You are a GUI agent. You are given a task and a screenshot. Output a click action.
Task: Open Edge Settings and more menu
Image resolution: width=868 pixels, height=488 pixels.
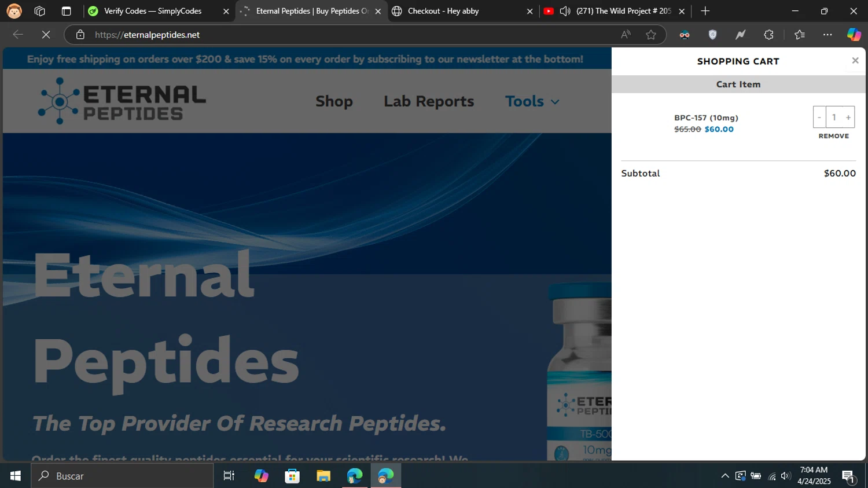(827, 35)
